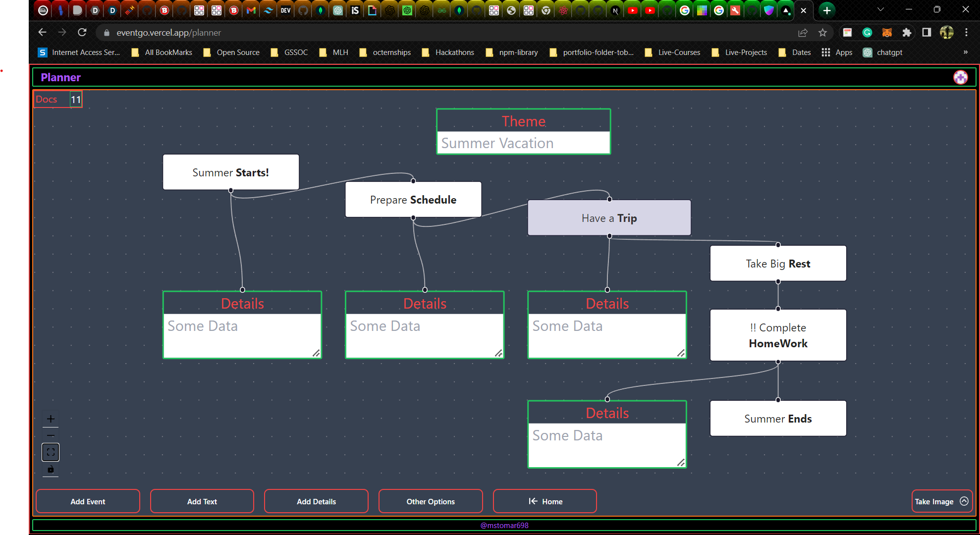The width and height of the screenshot is (980, 535).
Task: Click the round profile avatar in Planner header
Action: pos(960,77)
